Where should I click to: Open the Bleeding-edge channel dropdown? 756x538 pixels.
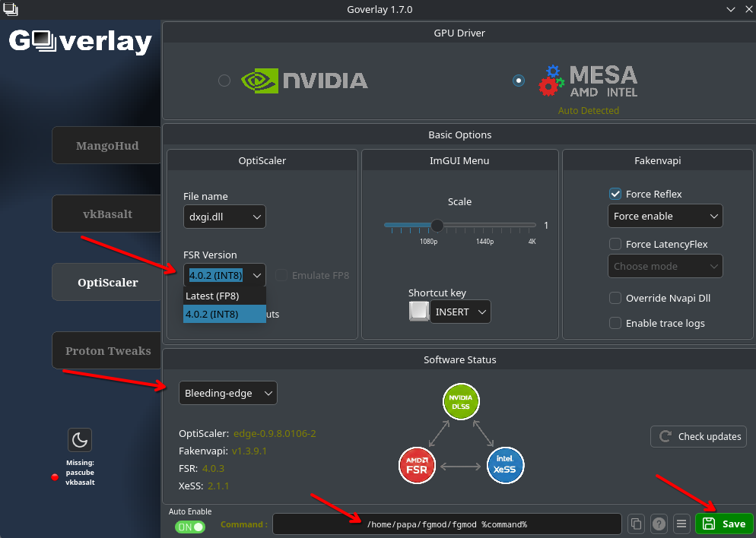click(228, 393)
